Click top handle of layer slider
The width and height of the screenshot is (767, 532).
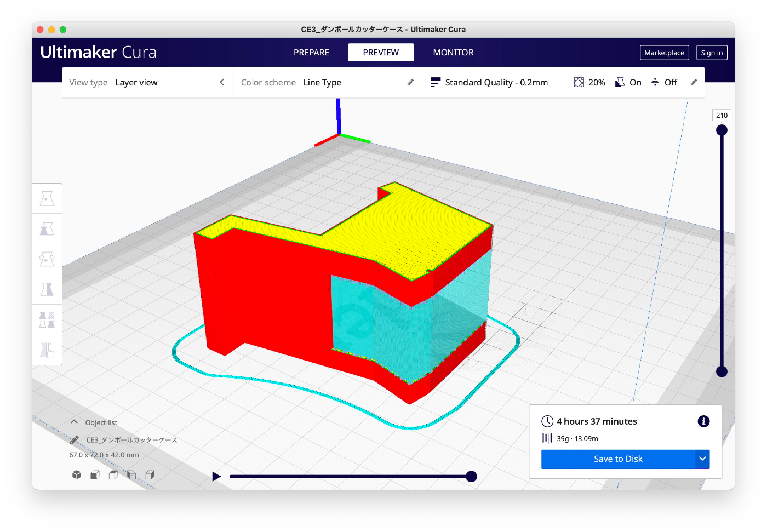pos(722,130)
